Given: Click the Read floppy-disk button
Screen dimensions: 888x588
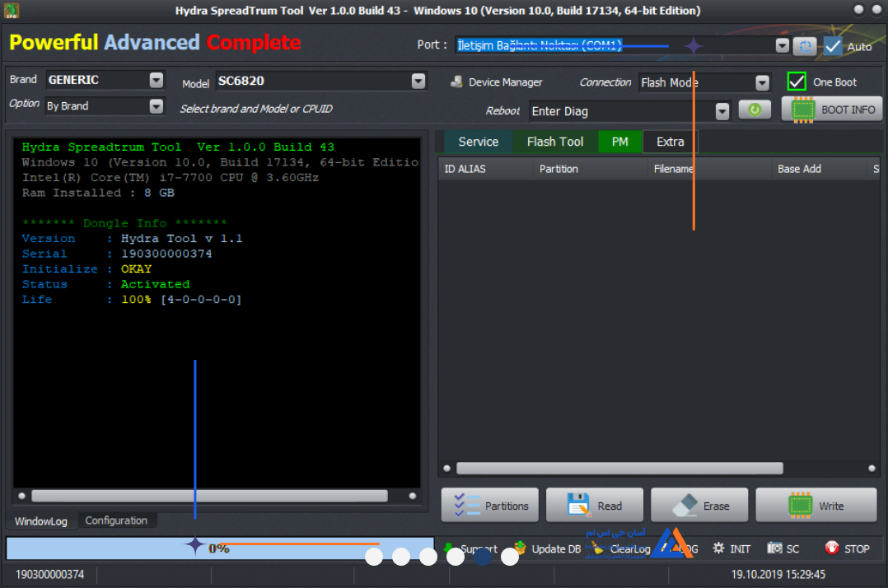Looking at the screenshot, I should (595, 505).
